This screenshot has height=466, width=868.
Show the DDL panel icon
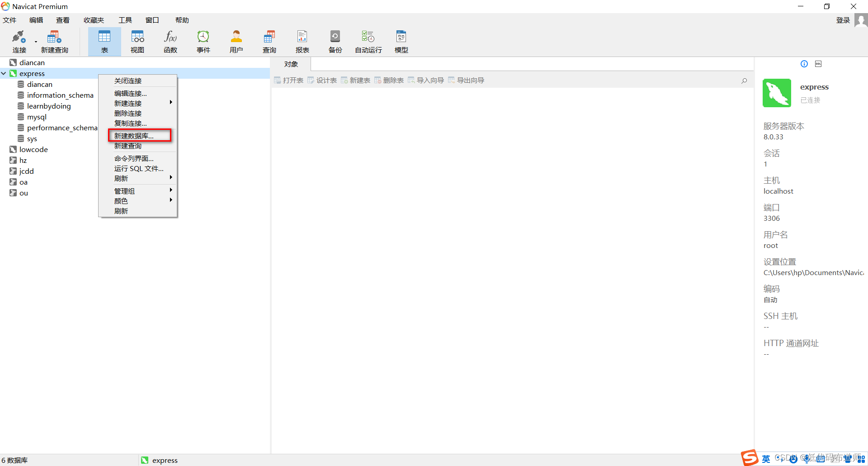coord(818,64)
